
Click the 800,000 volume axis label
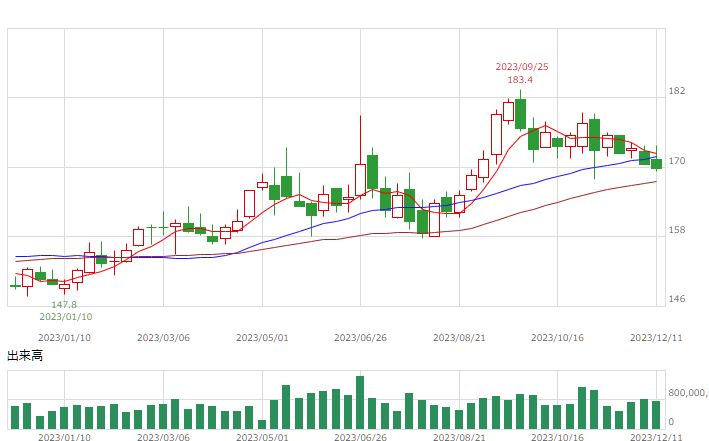(689, 393)
